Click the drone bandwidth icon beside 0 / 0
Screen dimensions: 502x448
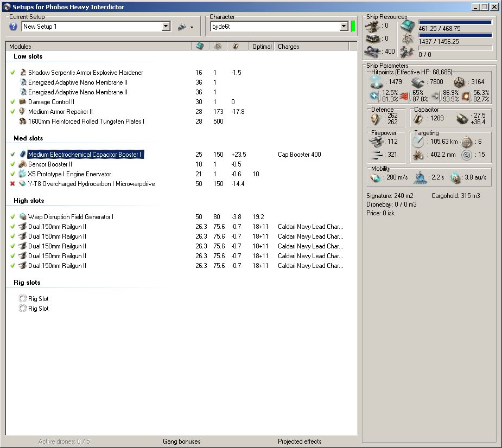point(407,52)
